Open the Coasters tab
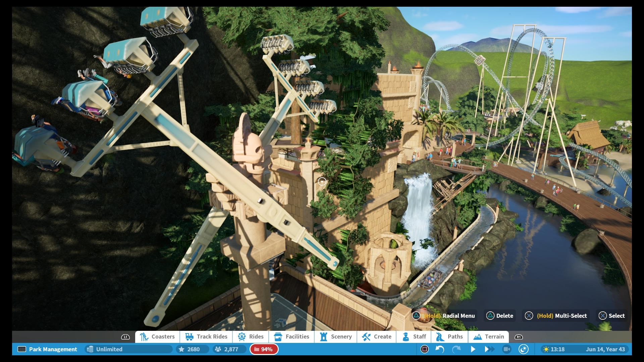The width and height of the screenshot is (644, 362). 157,337
